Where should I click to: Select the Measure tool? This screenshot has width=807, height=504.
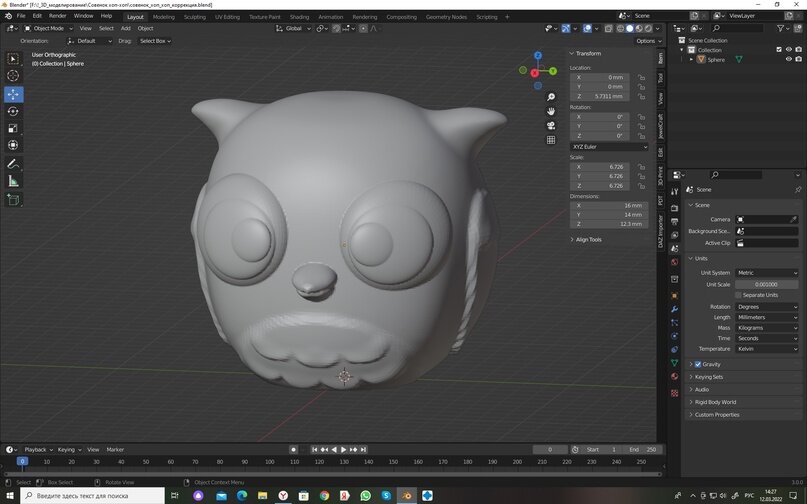point(13,181)
